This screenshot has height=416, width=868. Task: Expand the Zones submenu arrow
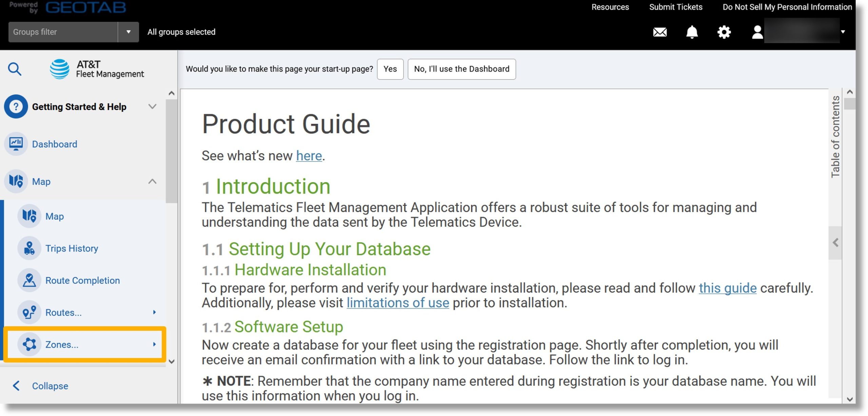click(154, 344)
